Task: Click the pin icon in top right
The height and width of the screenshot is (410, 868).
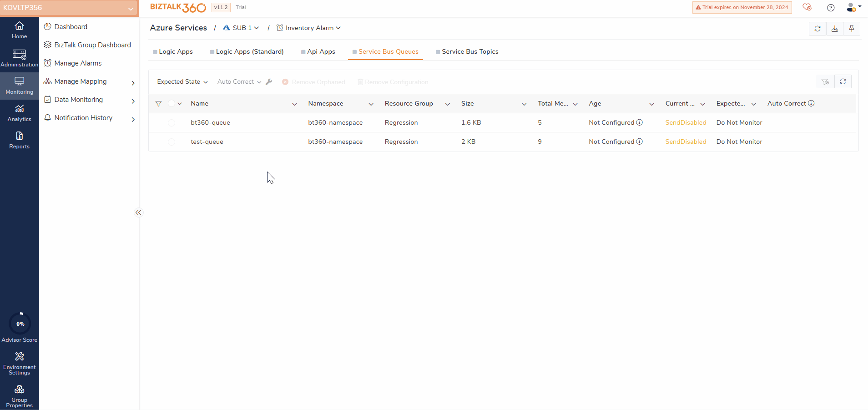Action: pos(852,29)
